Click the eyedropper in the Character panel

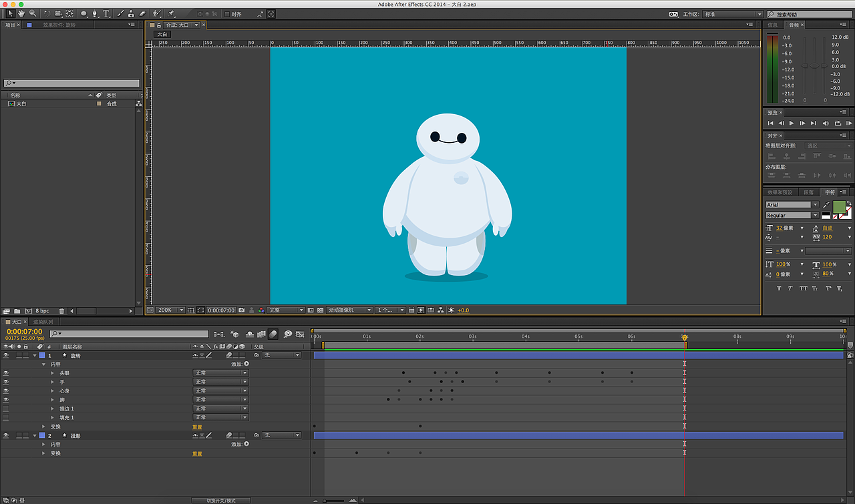point(826,205)
